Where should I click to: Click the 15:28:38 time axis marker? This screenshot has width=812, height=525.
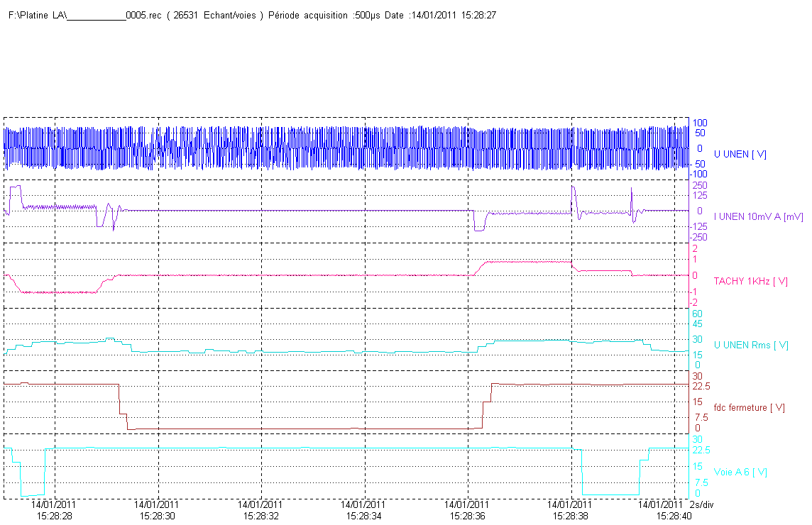(570, 516)
